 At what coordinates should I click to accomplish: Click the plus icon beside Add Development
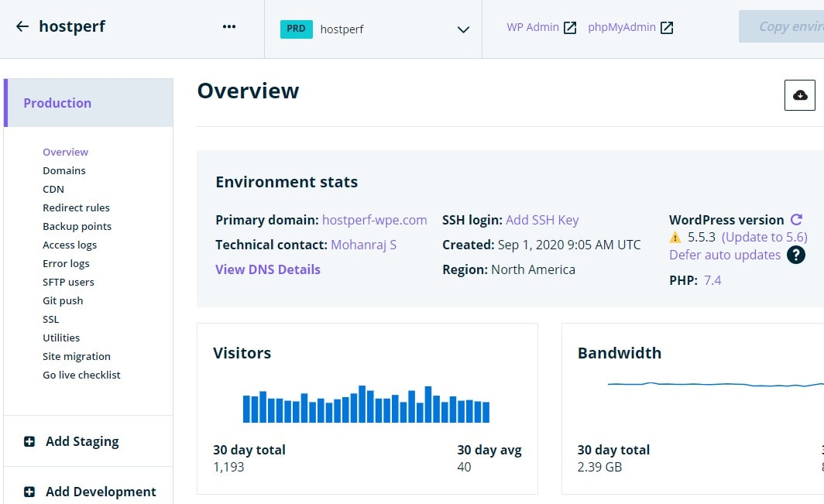[29, 492]
